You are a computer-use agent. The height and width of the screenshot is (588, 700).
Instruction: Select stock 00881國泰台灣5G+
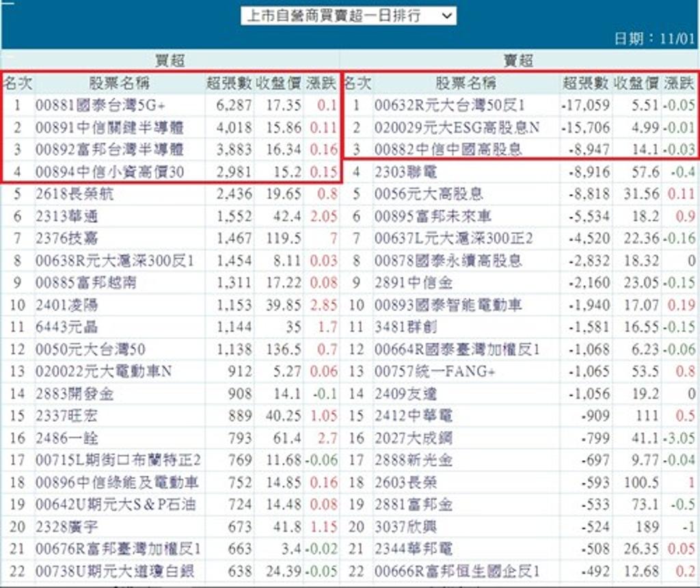point(100,105)
